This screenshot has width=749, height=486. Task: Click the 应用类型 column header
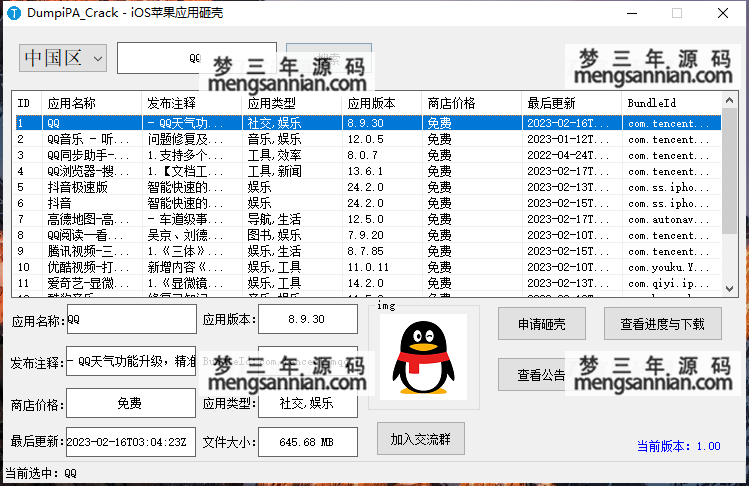(x=292, y=103)
